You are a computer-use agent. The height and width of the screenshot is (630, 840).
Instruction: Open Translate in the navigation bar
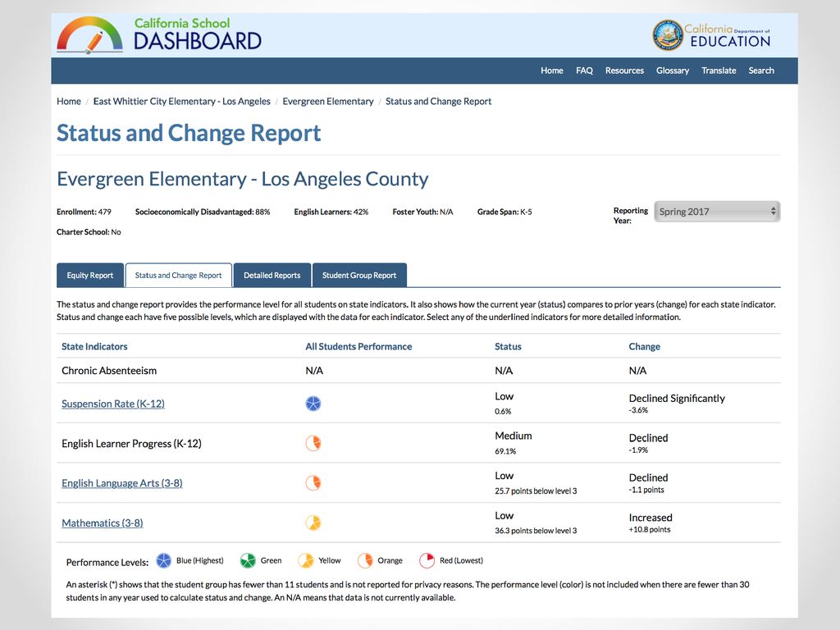(719, 71)
